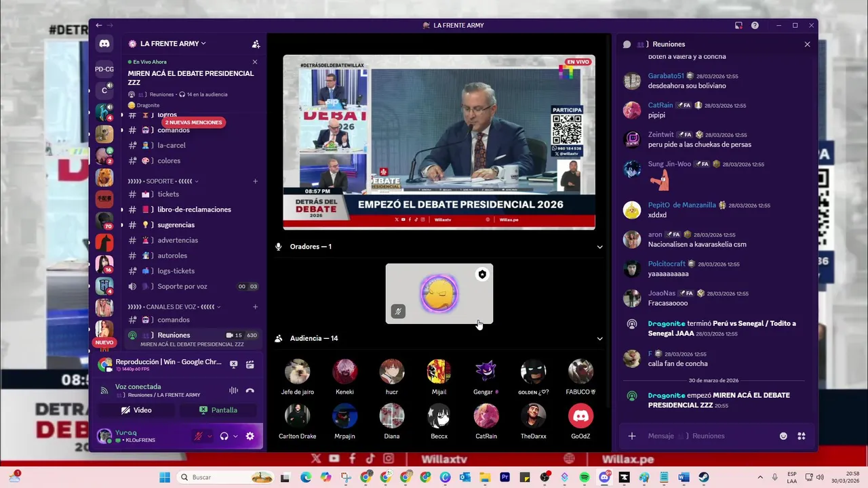Open Microsoft Edge from the taskbar
Screen dimensions: 868x488
[x=306, y=477]
